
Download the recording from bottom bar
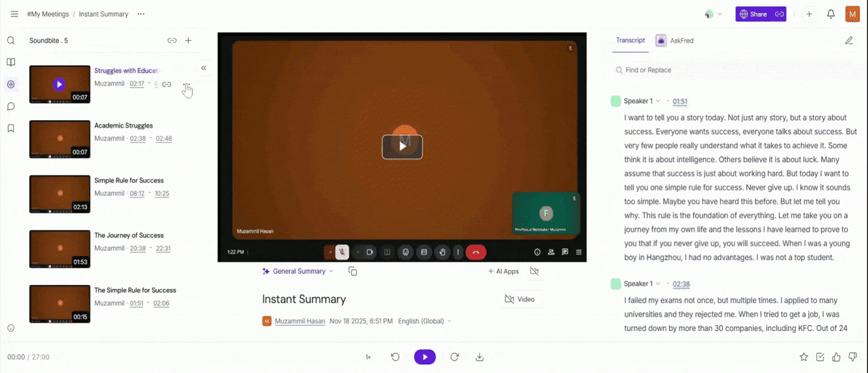[479, 357]
